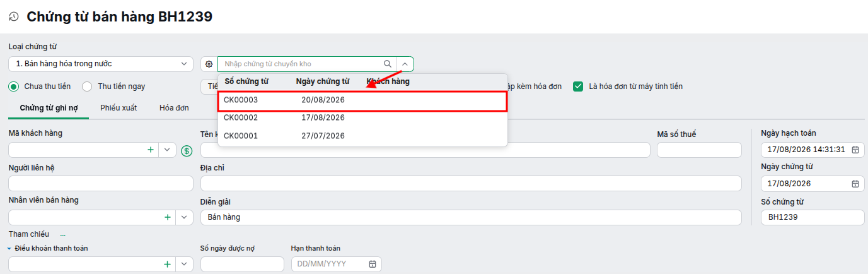Open the calendar for Ngày hạch toán
The height and width of the screenshot is (274, 868).
(x=855, y=150)
